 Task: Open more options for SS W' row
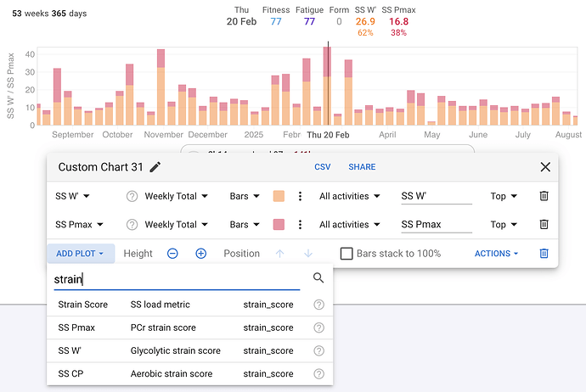pyautogui.click(x=300, y=196)
